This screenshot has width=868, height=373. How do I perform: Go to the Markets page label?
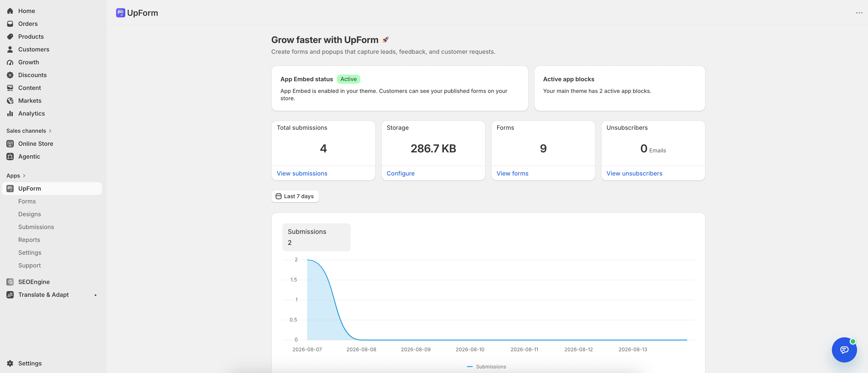pyautogui.click(x=30, y=100)
